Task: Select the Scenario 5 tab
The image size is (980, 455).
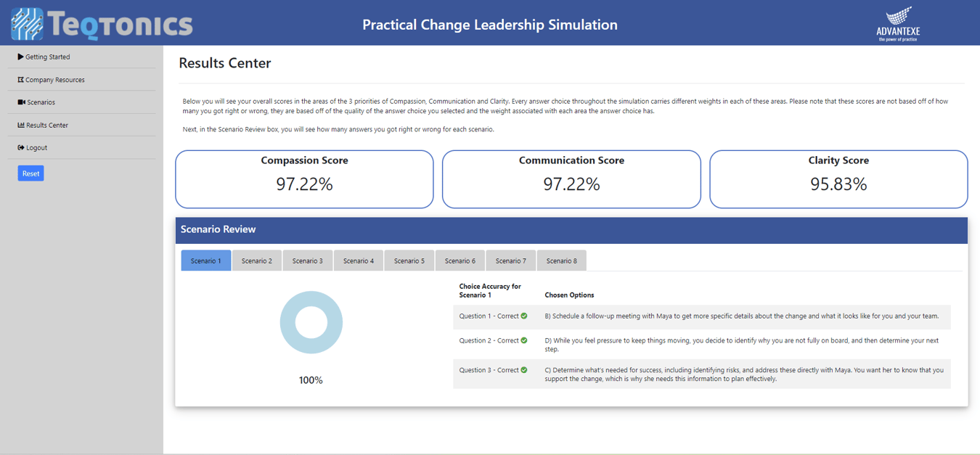Action: point(409,260)
